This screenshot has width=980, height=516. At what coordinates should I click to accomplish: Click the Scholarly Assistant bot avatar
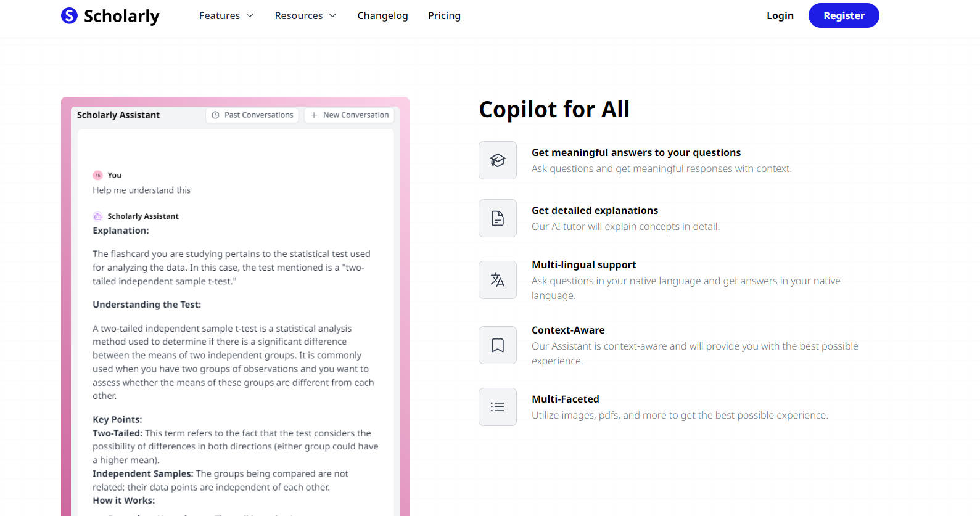click(97, 216)
